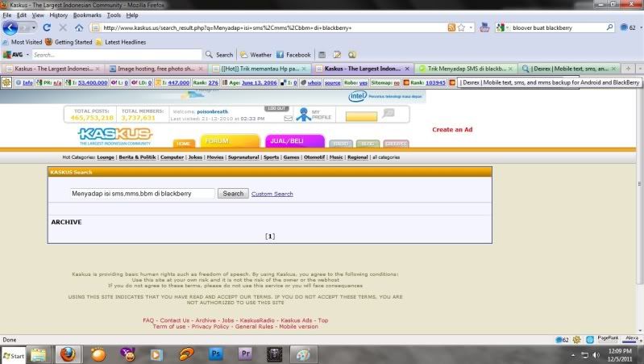Image resolution: width=644 pixels, height=364 pixels.
Task: Bookmark this page with the star icon
Action: pos(461,27)
